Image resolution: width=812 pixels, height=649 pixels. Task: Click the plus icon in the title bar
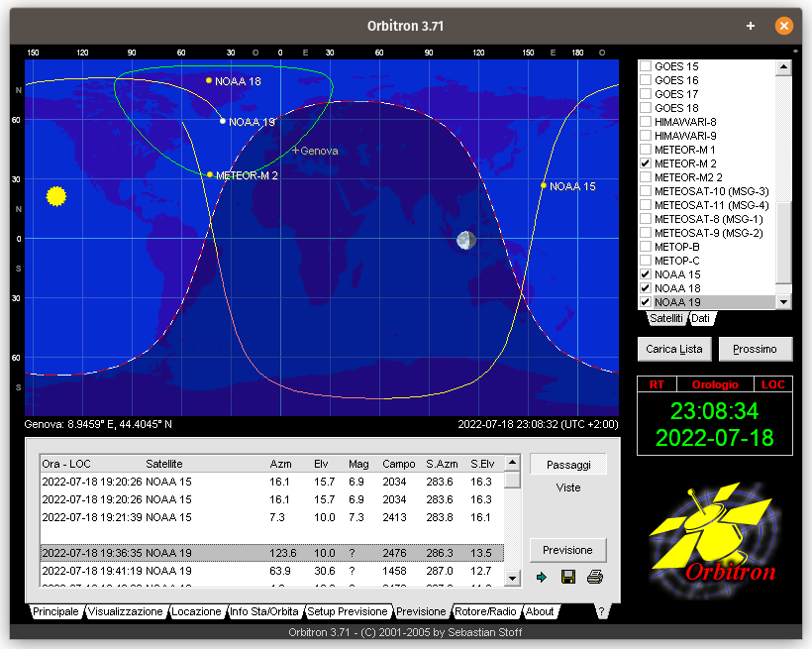click(x=751, y=26)
